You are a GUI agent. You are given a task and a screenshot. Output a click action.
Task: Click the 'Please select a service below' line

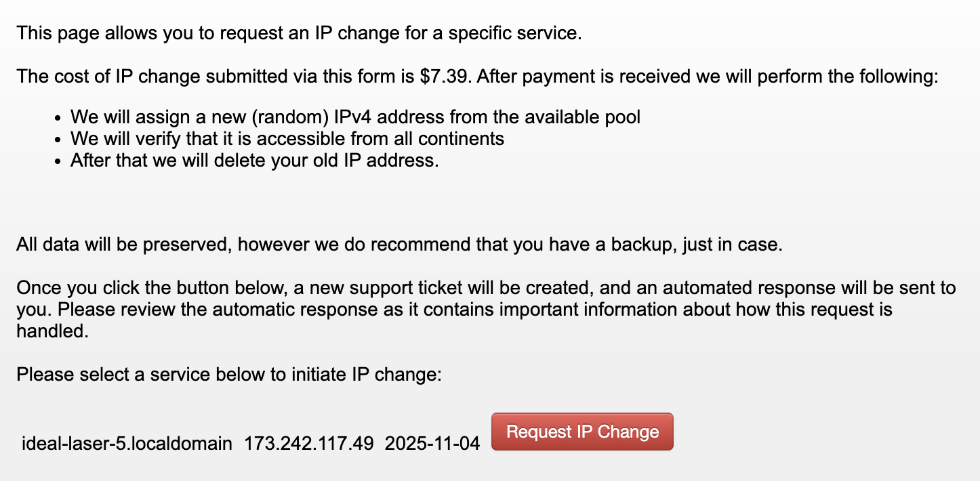tap(229, 373)
